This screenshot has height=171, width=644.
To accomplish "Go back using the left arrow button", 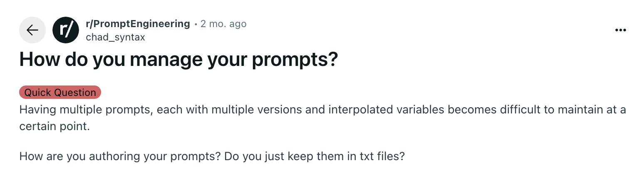I will (x=32, y=30).
